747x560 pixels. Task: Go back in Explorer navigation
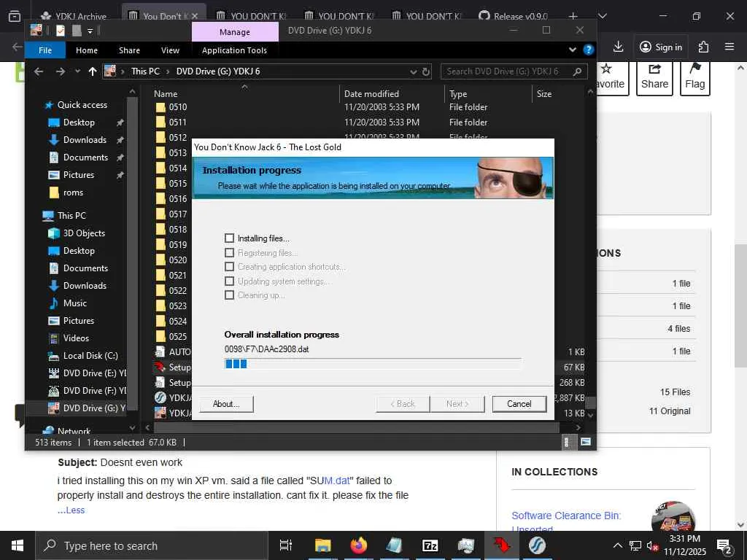coord(39,71)
